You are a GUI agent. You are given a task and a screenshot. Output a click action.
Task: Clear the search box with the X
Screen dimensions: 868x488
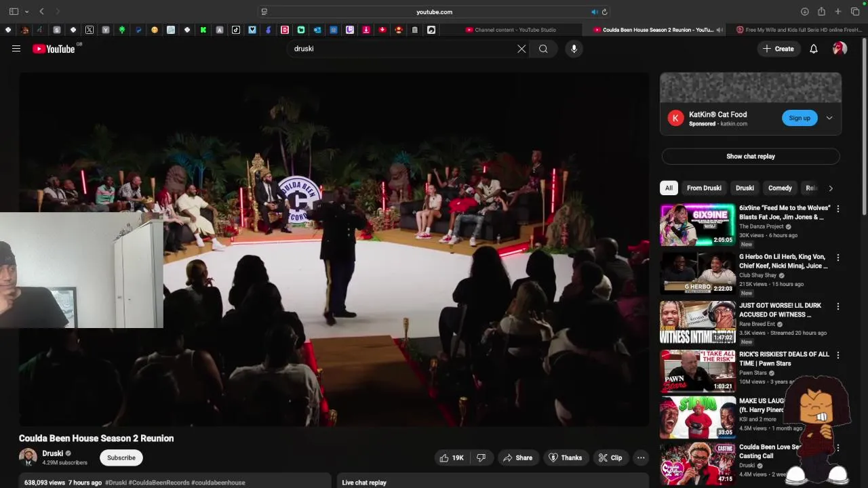click(521, 49)
